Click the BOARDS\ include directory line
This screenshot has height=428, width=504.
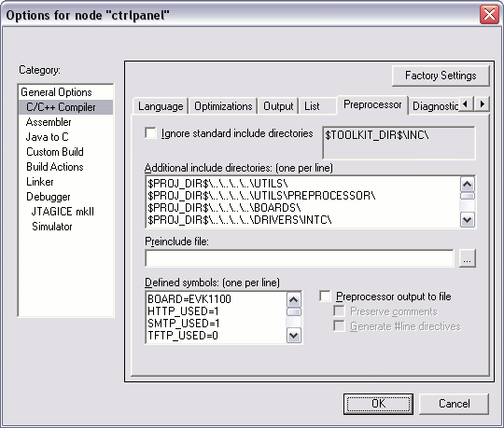224,208
